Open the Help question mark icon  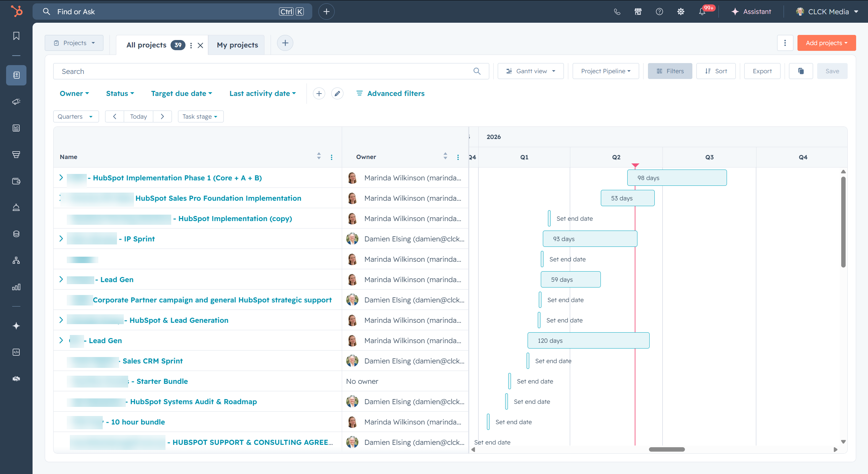659,12
